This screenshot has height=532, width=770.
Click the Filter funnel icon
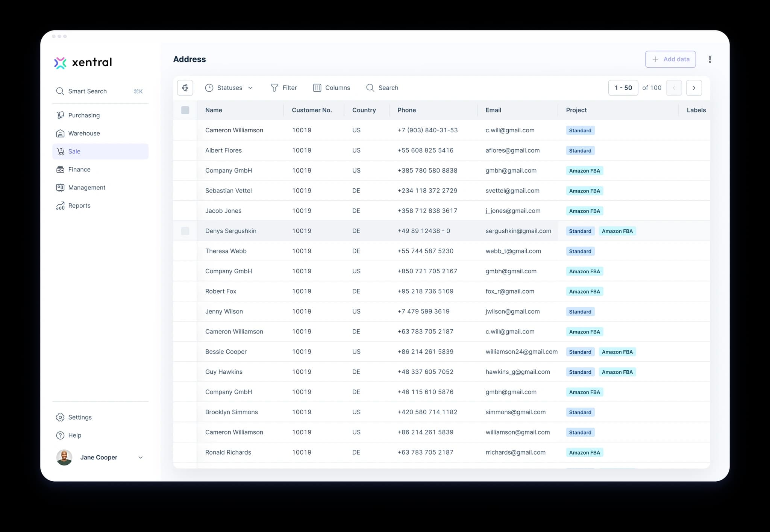274,88
